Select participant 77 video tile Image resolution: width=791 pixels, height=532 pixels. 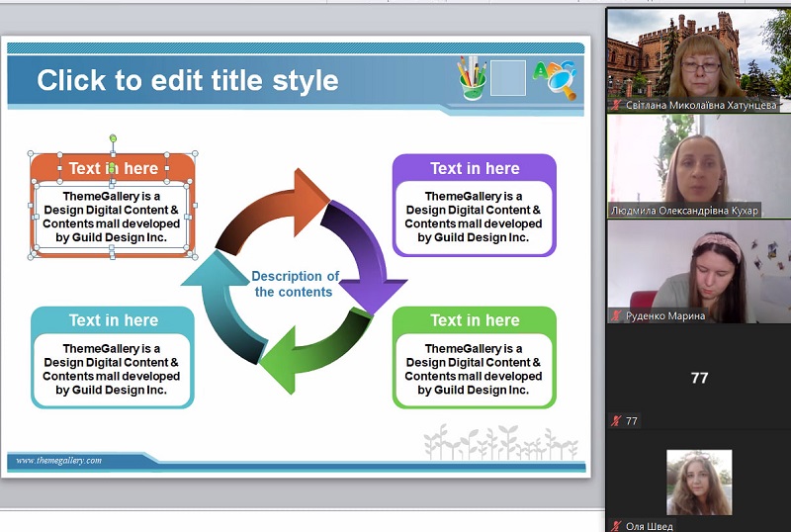(699, 377)
